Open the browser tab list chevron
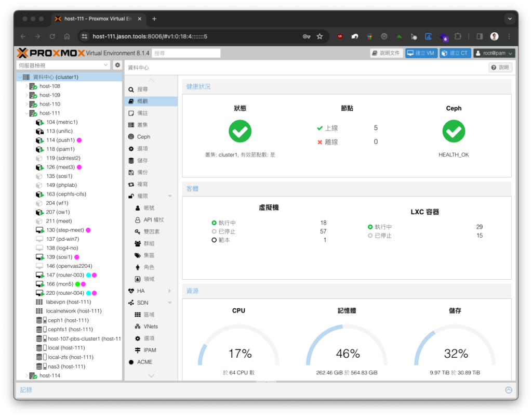Viewport: 532px width, 417px height. [510, 19]
